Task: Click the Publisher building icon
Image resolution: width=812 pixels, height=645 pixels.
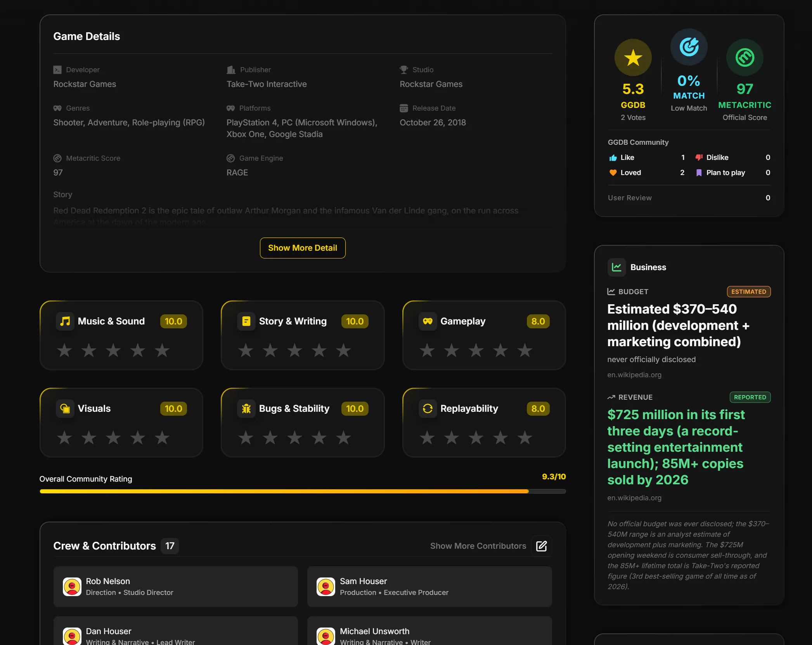Action: click(231, 70)
